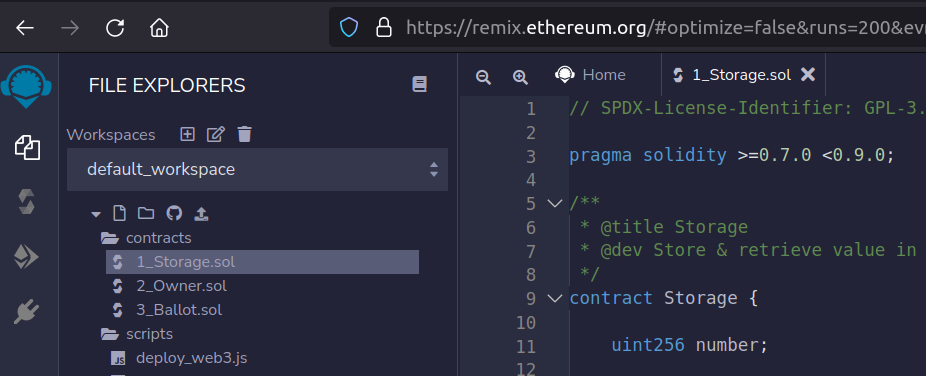The width and height of the screenshot is (926, 376).
Task: Click the Solidity icon beside 2_Owner.sol
Action: pyautogui.click(x=118, y=286)
